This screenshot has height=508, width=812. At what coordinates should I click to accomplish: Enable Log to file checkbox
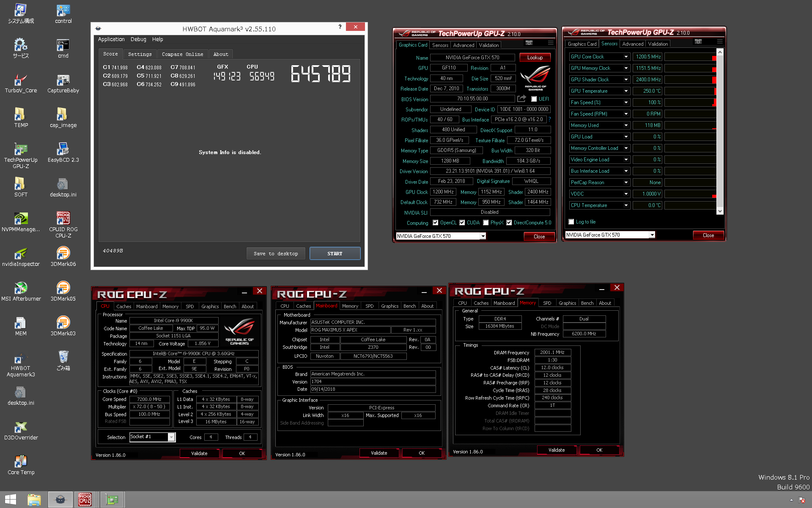[x=571, y=222]
